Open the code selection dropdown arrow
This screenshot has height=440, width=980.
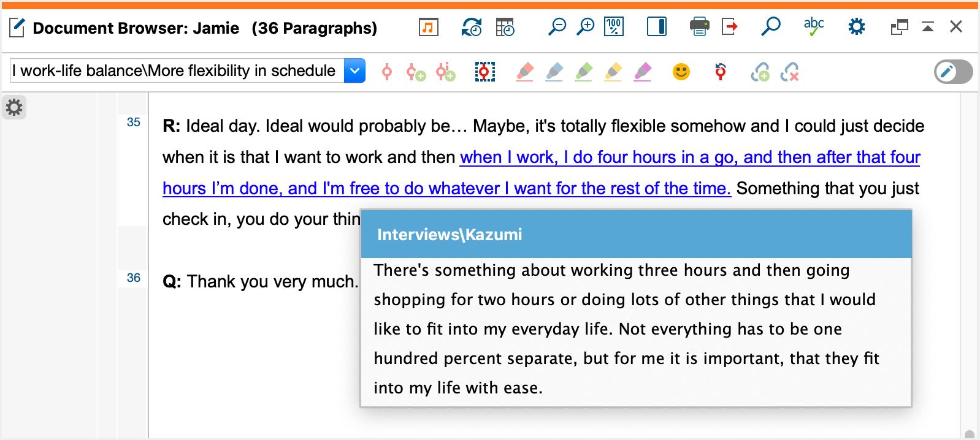[x=354, y=71]
